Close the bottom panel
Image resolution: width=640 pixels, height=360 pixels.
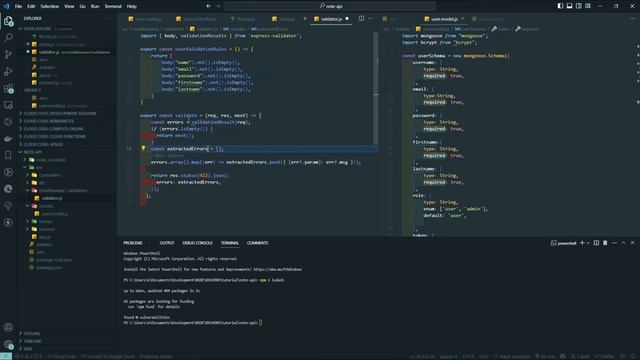tap(632, 243)
